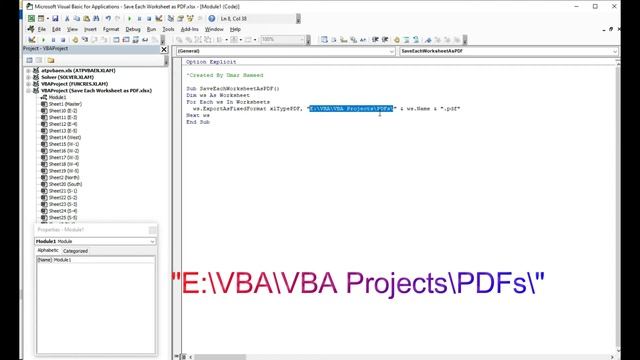
Task: Open the Debug menu
Action: coord(133,29)
